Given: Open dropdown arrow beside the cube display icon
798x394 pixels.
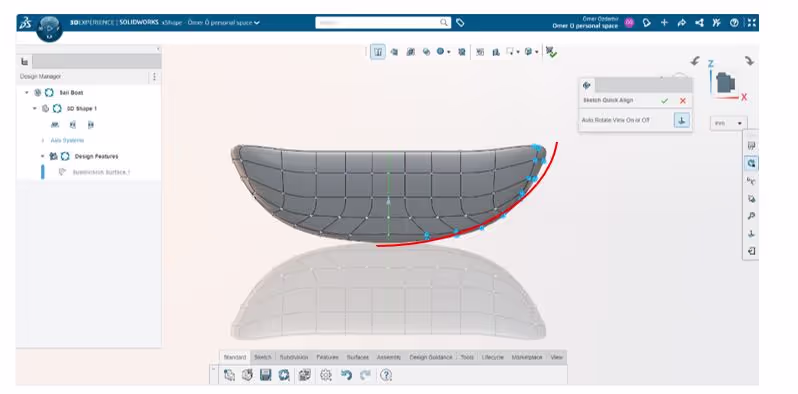Looking at the screenshot, I should pos(536,52).
